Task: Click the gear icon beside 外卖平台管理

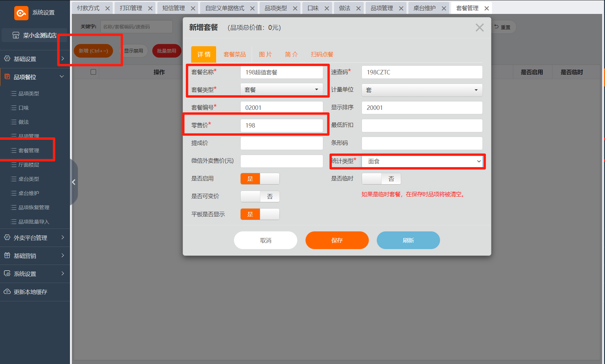Action: click(7, 237)
